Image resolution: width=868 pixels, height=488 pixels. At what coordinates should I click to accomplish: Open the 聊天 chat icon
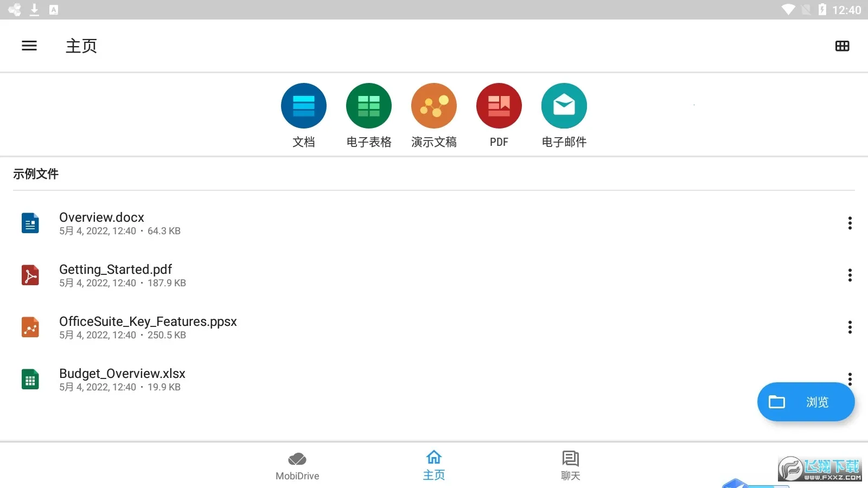tap(570, 458)
